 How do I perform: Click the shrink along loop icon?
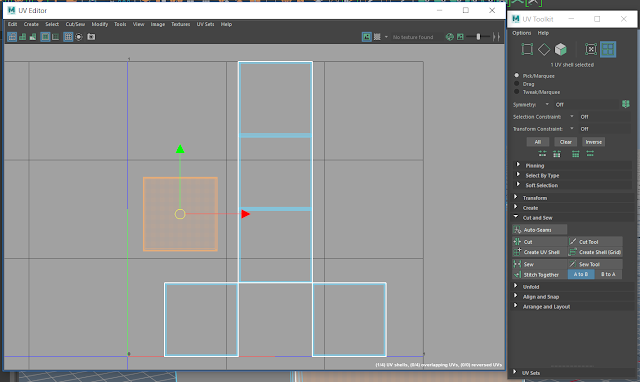click(576, 154)
